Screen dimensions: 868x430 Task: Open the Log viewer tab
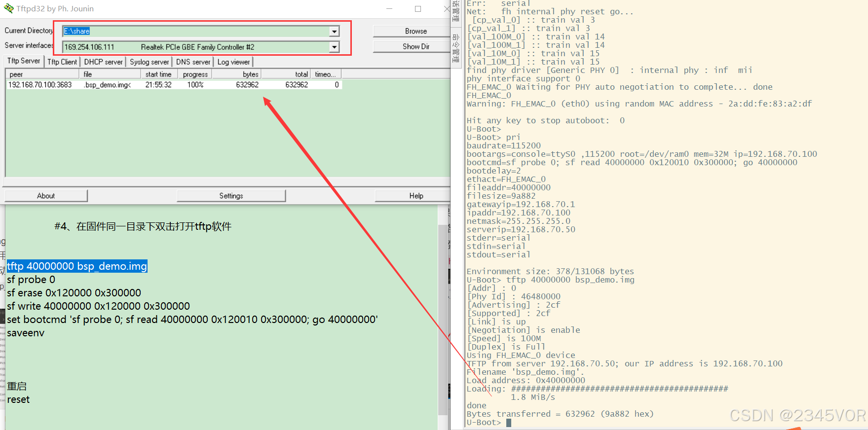(x=233, y=62)
